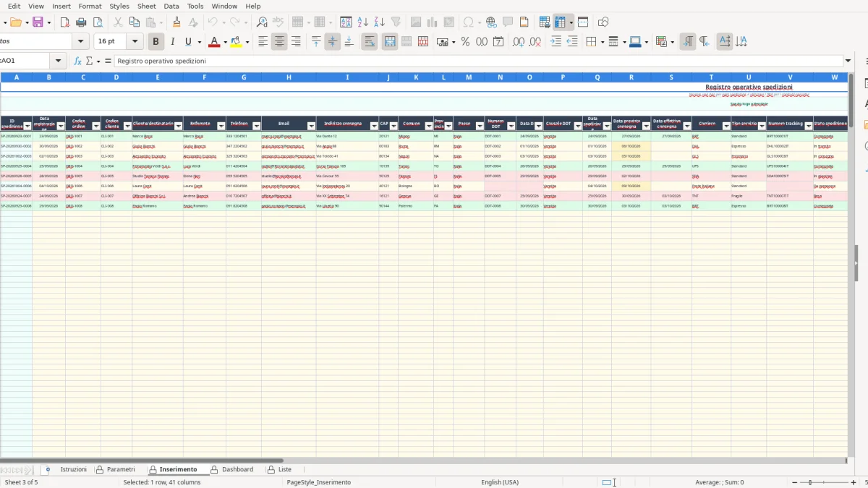Toggle Underline formatting
The height and width of the screenshot is (488, 868).
tap(189, 42)
